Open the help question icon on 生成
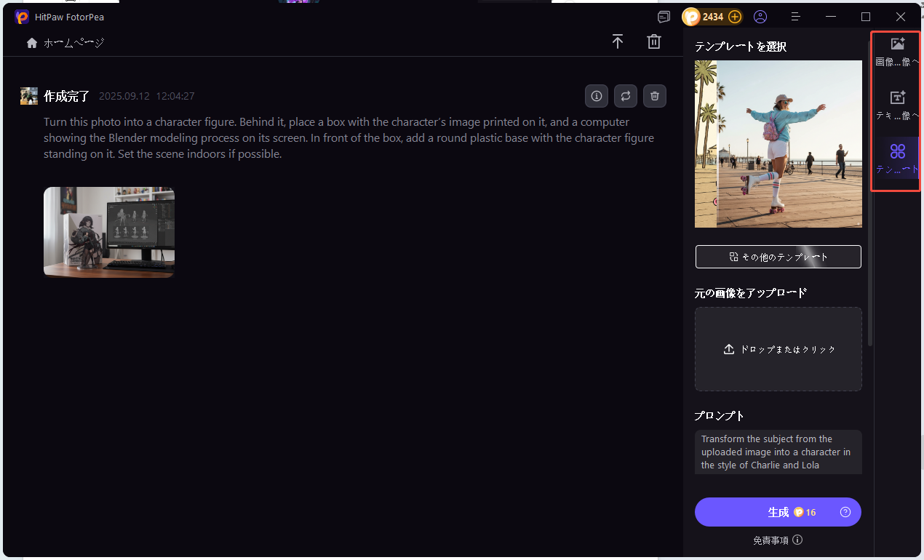This screenshot has height=560, width=924. coord(845,512)
